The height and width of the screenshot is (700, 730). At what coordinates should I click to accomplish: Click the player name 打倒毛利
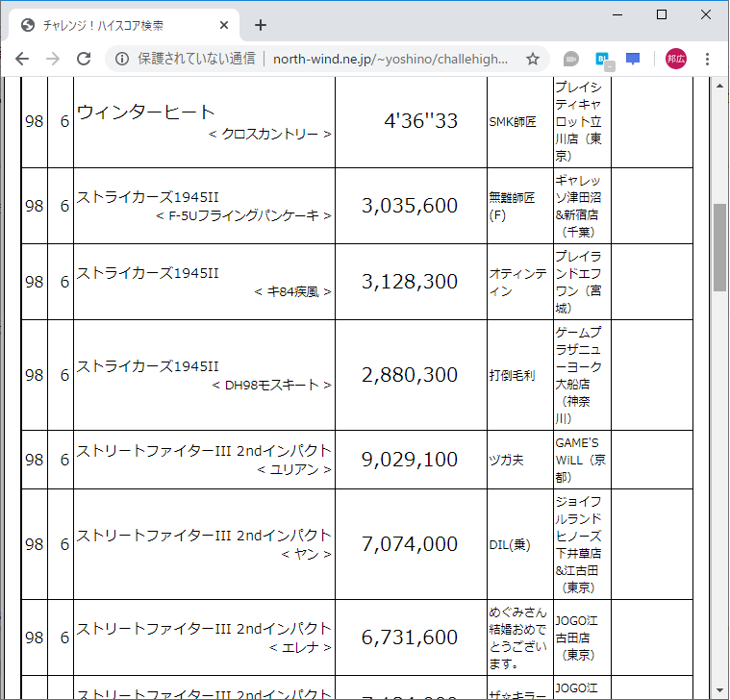[x=512, y=376]
